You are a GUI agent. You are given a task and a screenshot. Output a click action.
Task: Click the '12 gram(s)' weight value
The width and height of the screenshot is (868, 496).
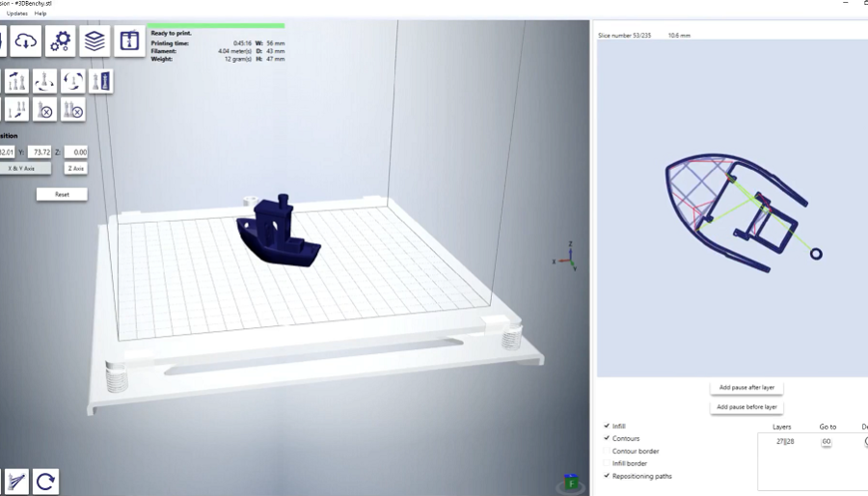coord(238,59)
